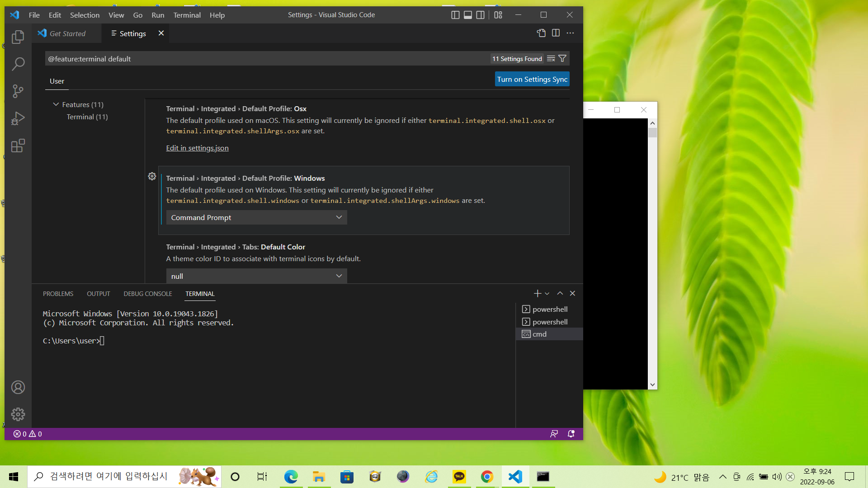This screenshot has width=868, height=488.
Task: Open File Explorer from the taskbar
Action: [319, 477]
